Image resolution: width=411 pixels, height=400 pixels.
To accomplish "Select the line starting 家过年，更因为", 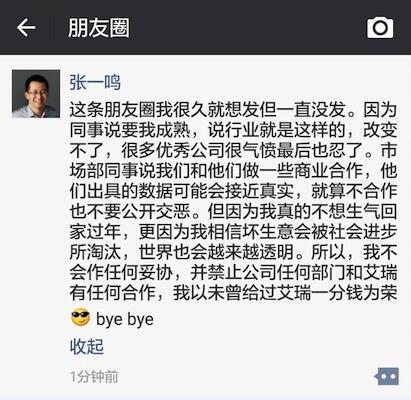I will coord(233,232).
